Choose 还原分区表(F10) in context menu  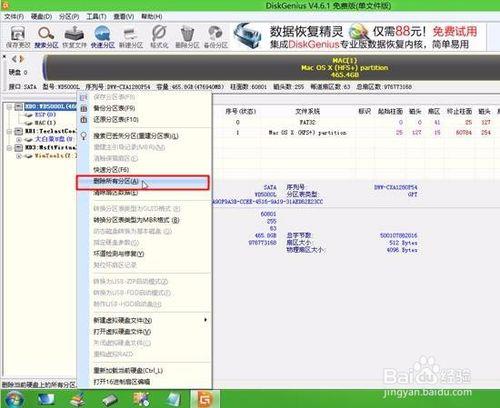(144, 119)
